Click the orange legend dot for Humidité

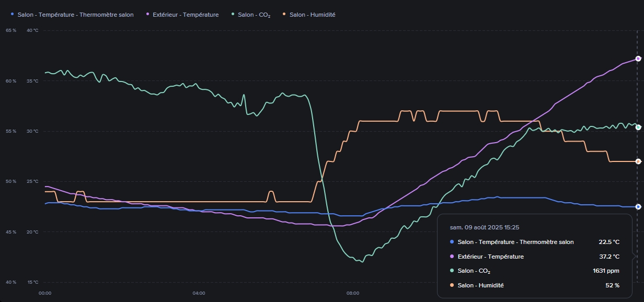[284, 15]
